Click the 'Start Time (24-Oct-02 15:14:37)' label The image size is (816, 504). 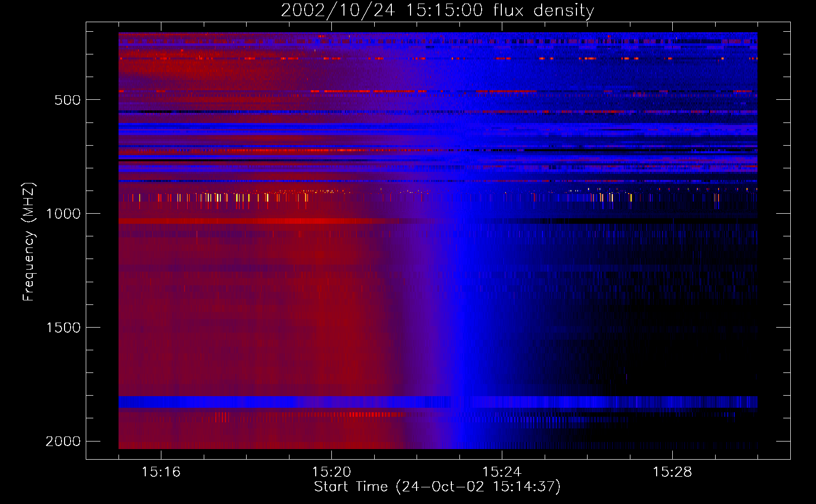click(437, 487)
